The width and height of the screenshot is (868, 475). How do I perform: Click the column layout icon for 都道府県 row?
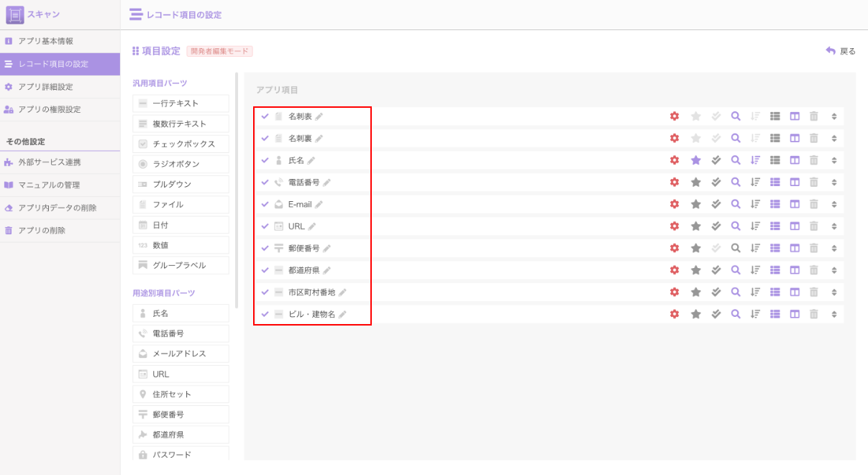pyautogui.click(x=795, y=270)
